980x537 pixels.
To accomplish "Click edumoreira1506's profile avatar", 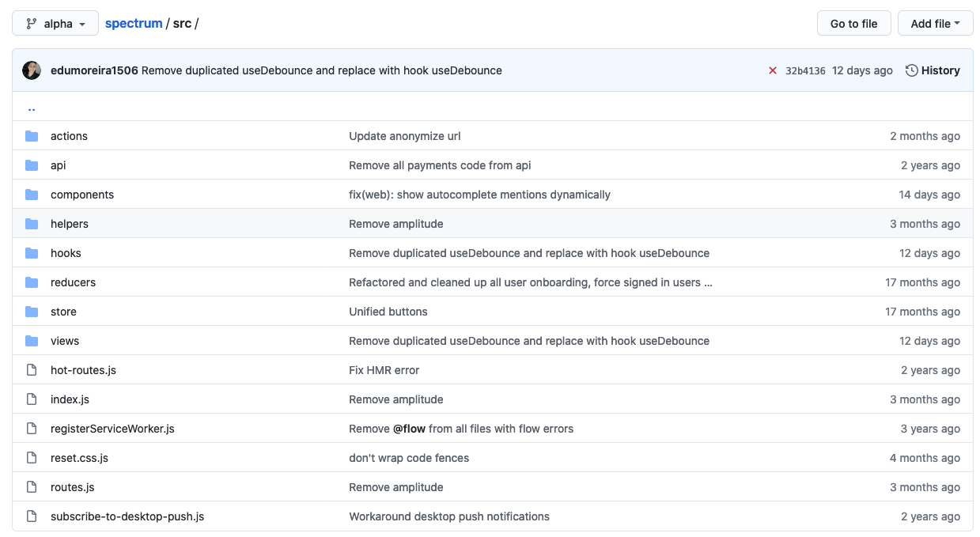I will (31, 70).
